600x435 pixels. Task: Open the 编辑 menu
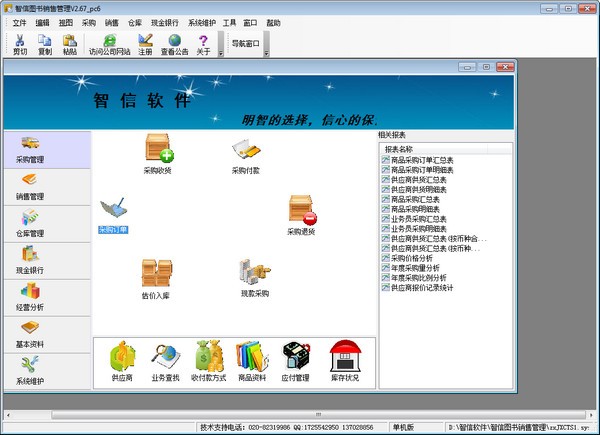pos(42,23)
